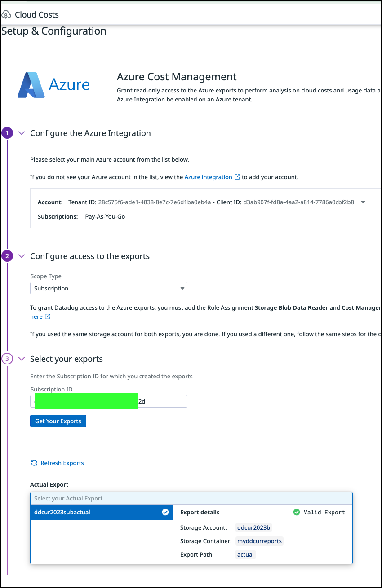Open the Account tenant selection dropdown arrow
Viewport: 382px width, 588px height.
click(x=363, y=202)
